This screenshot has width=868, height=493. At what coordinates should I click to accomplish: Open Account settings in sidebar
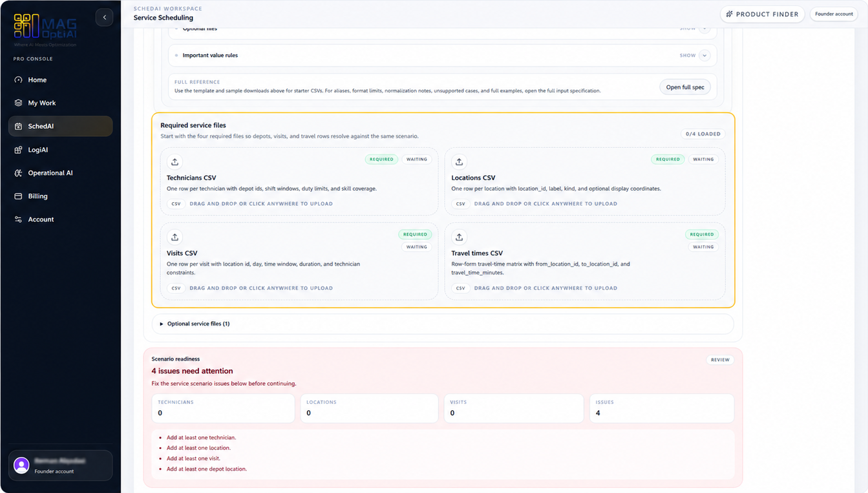60,220
